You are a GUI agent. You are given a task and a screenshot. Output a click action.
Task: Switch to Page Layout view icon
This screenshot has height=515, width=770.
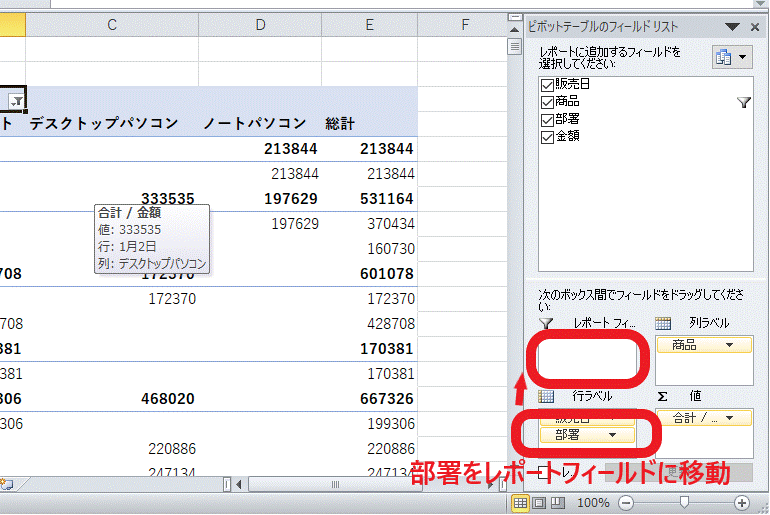point(539,502)
